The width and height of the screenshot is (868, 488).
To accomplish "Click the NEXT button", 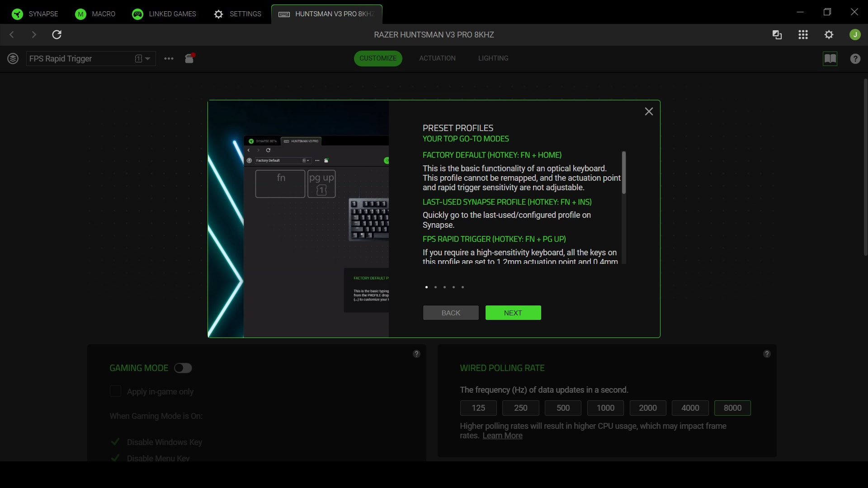I will [513, 312].
